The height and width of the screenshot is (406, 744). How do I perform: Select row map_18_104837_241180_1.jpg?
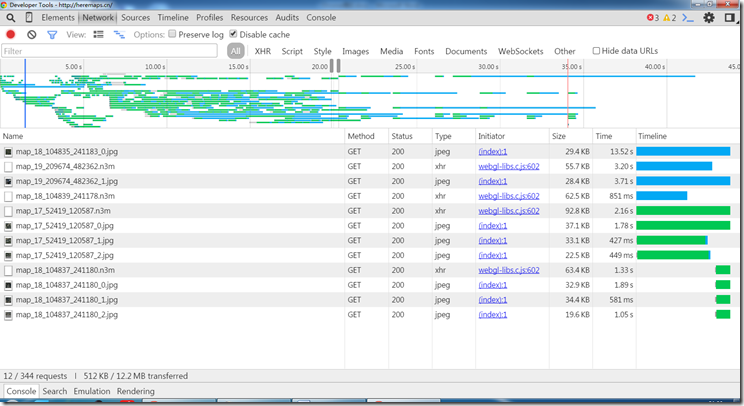369,300
